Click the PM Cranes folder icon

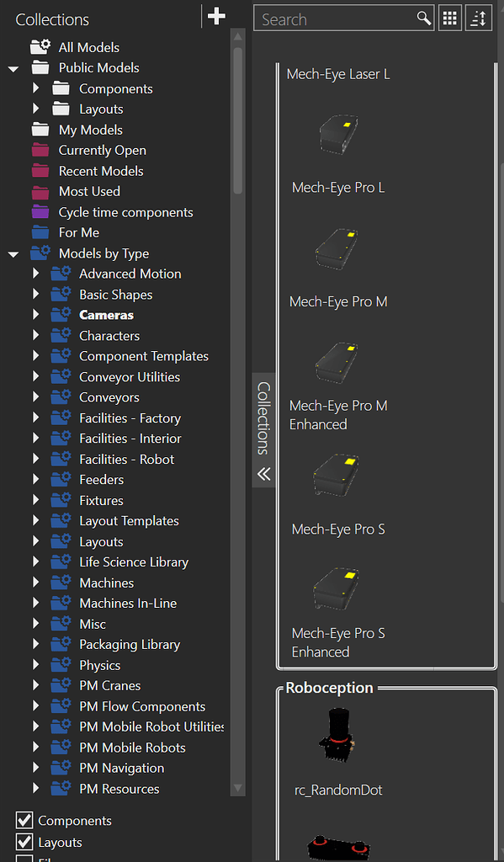[61, 685]
